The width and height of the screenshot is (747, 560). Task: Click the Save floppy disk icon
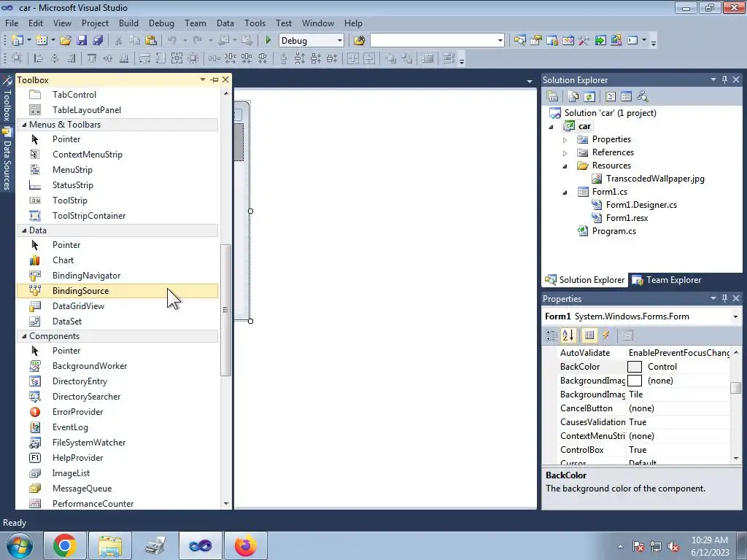(82, 41)
